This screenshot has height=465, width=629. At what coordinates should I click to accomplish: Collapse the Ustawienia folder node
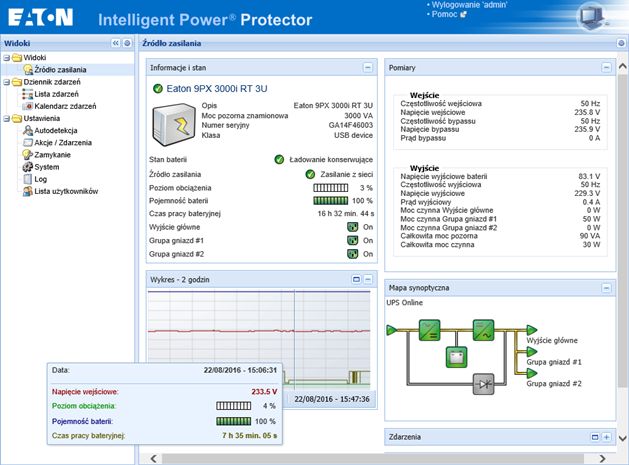(x=6, y=118)
